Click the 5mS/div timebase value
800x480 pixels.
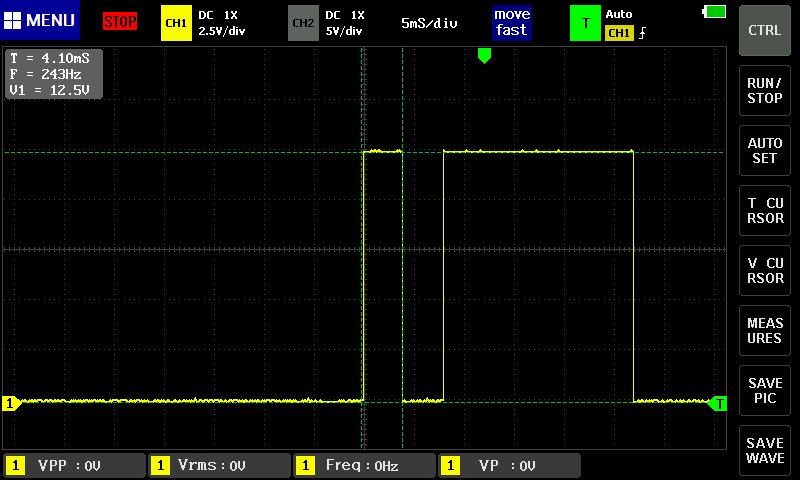(x=429, y=23)
